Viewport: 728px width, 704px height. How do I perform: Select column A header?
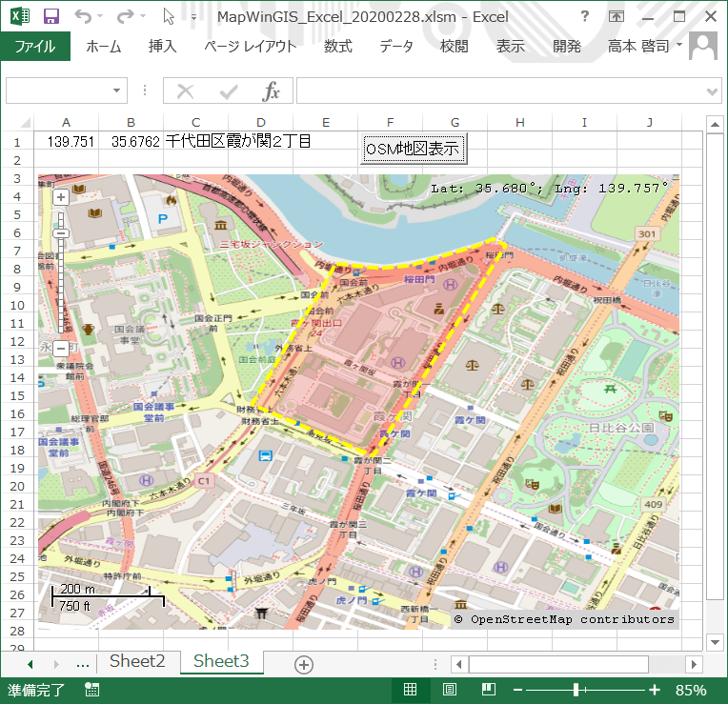(67, 123)
